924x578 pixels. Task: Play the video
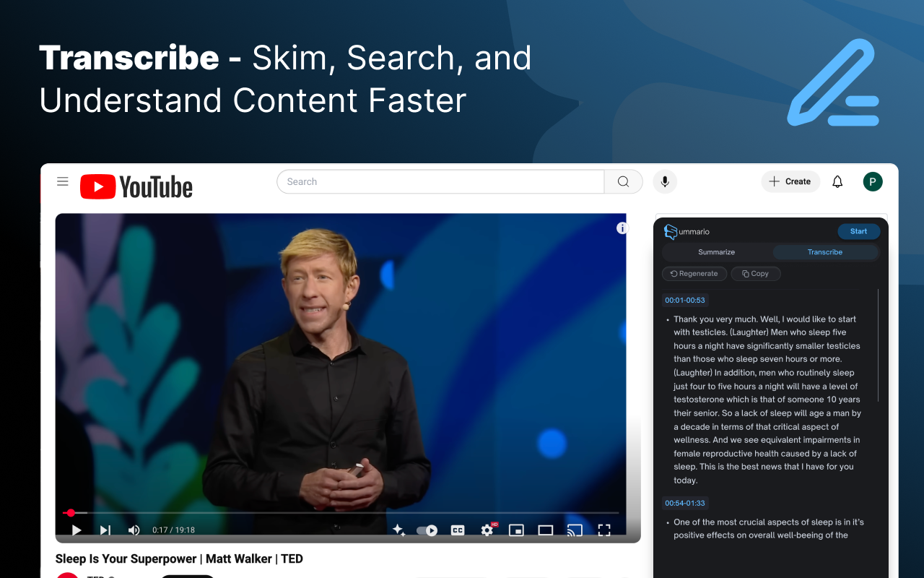(x=77, y=530)
